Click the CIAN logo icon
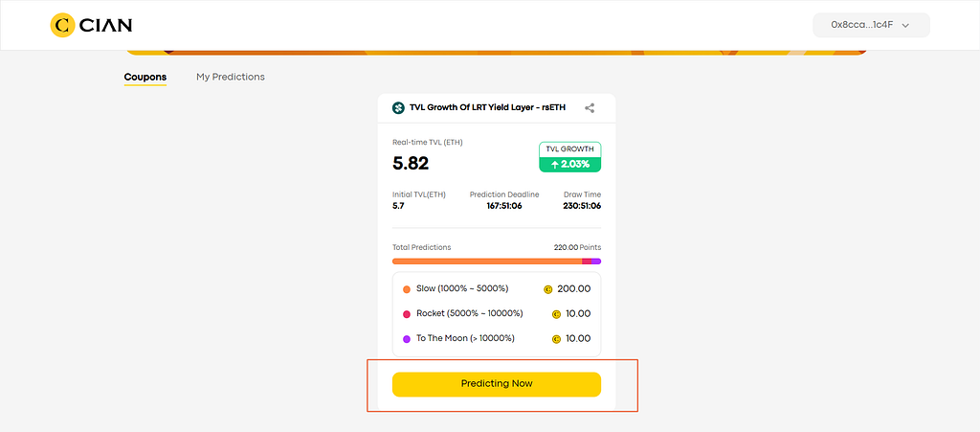 click(62, 25)
